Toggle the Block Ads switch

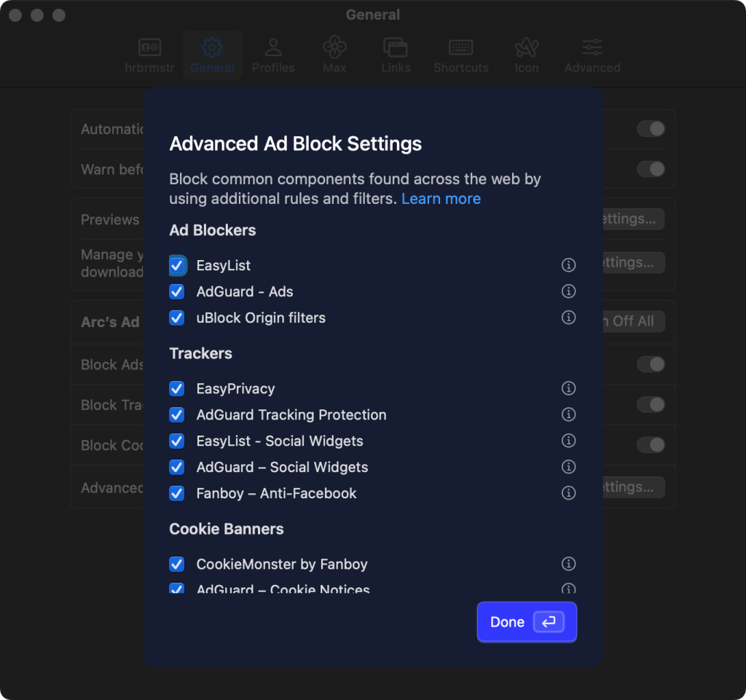(x=650, y=364)
